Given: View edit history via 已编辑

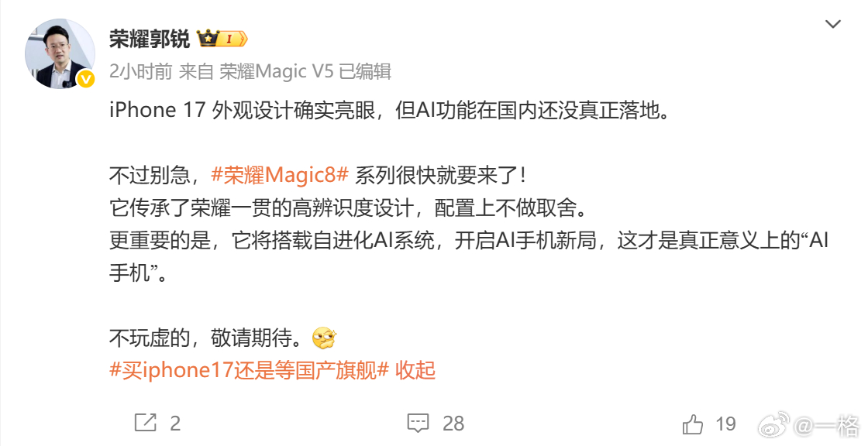Looking at the screenshot, I should click(x=365, y=71).
